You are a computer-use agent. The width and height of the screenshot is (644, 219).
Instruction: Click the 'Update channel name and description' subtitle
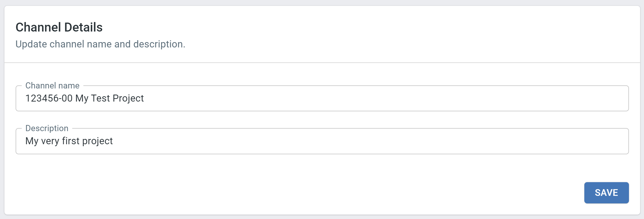coord(100,44)
